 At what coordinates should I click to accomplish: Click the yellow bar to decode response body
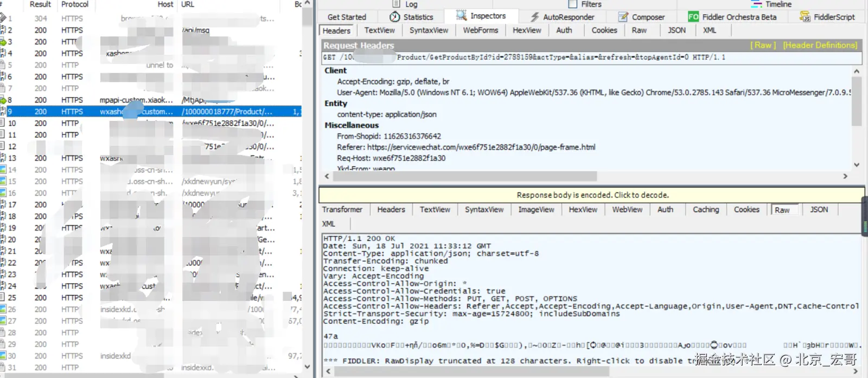[592, 195]
